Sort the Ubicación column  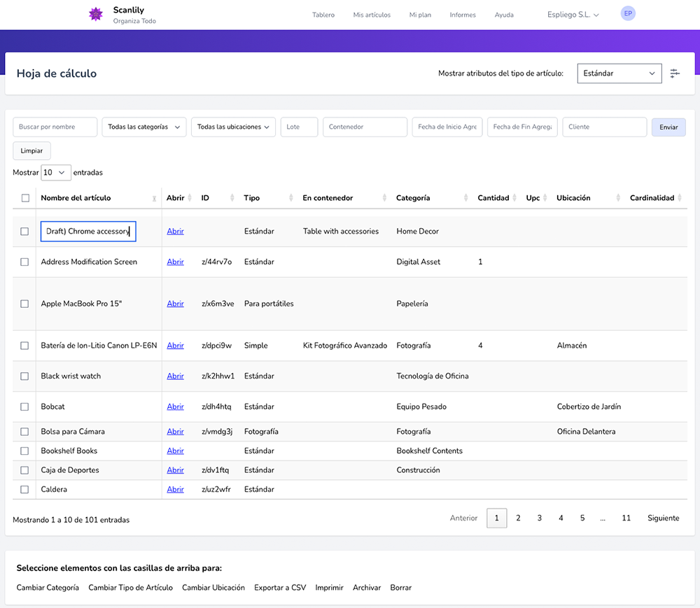coord(618,197)
